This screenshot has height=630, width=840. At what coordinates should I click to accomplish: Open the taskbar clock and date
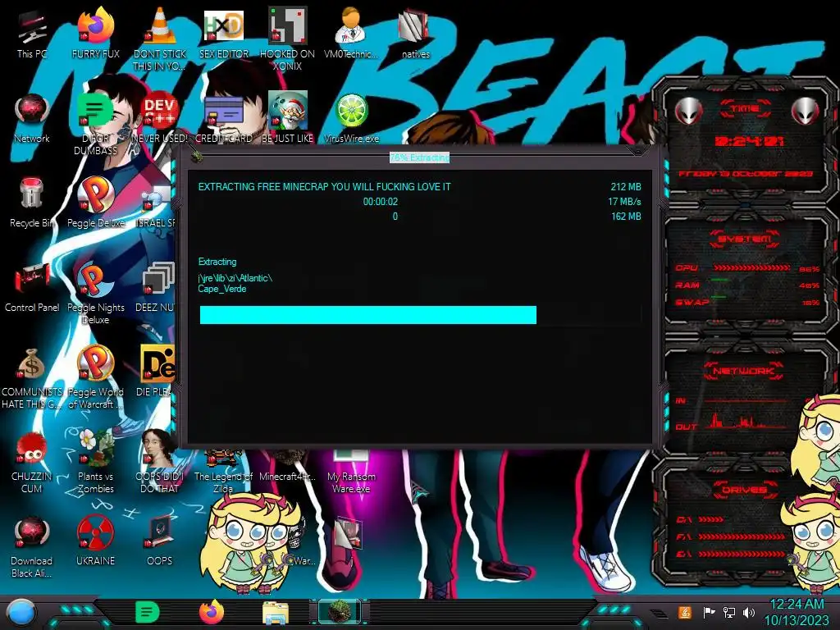coord(797,612)
